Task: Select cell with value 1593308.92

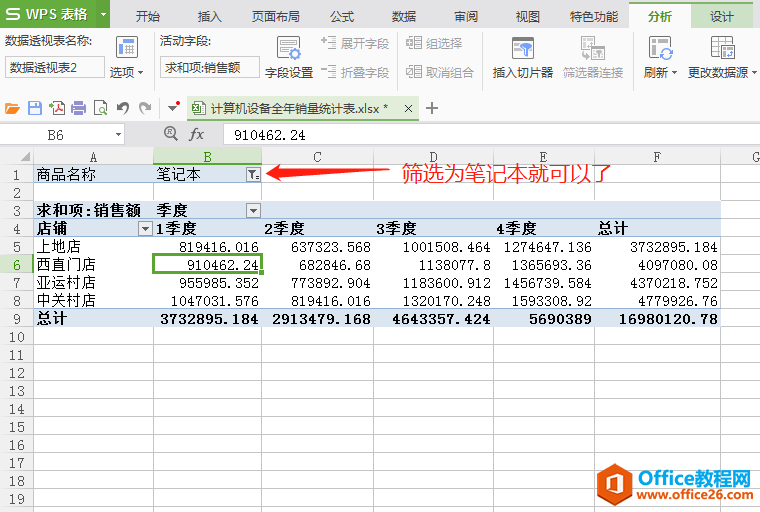Action: (544, 301)
